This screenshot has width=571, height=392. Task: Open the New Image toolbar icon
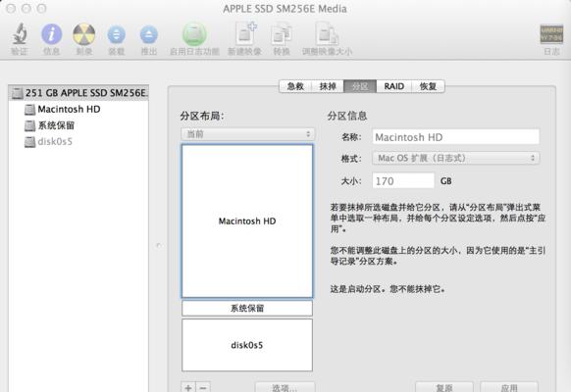tap(245, 33)
